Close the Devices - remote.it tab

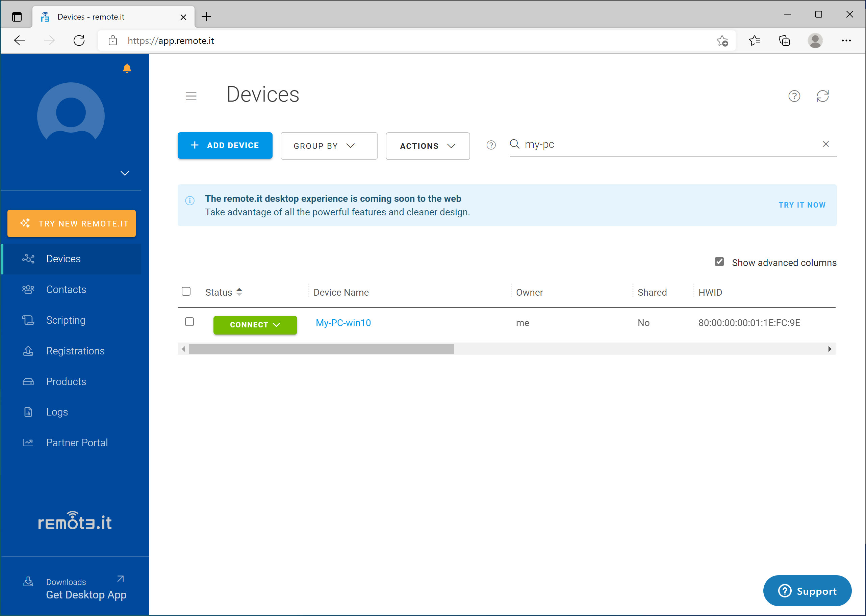(183, 17)
